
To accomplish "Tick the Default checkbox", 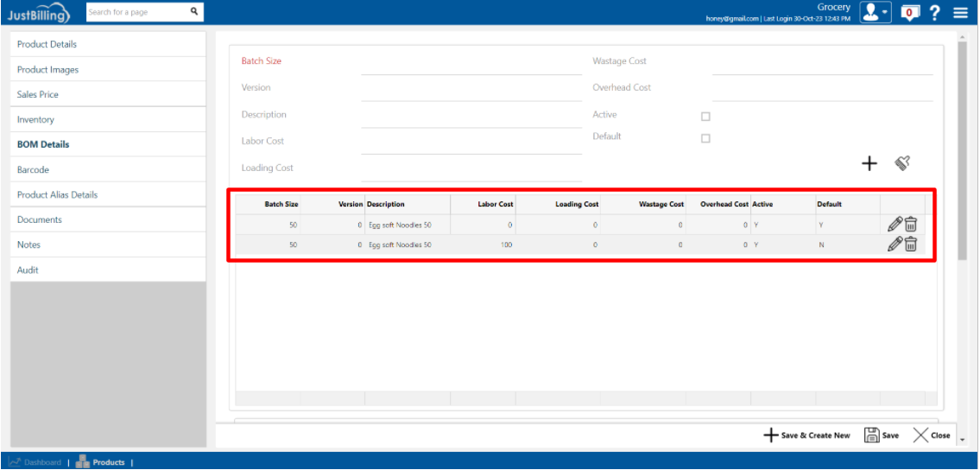I will point(705,138).
